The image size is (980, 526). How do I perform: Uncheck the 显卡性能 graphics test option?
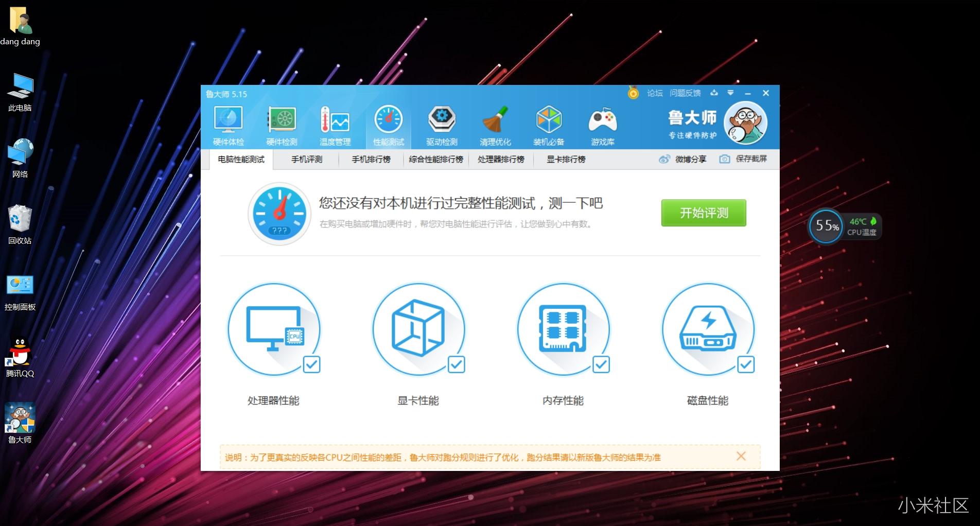[457, 365]
